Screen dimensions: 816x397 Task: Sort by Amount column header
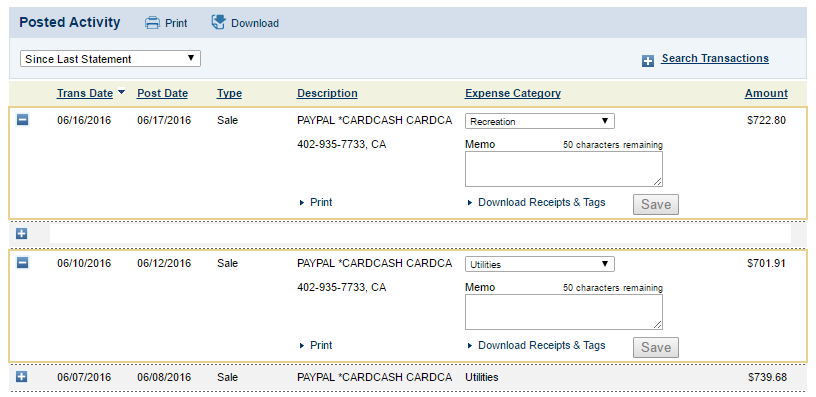[766, 93]
